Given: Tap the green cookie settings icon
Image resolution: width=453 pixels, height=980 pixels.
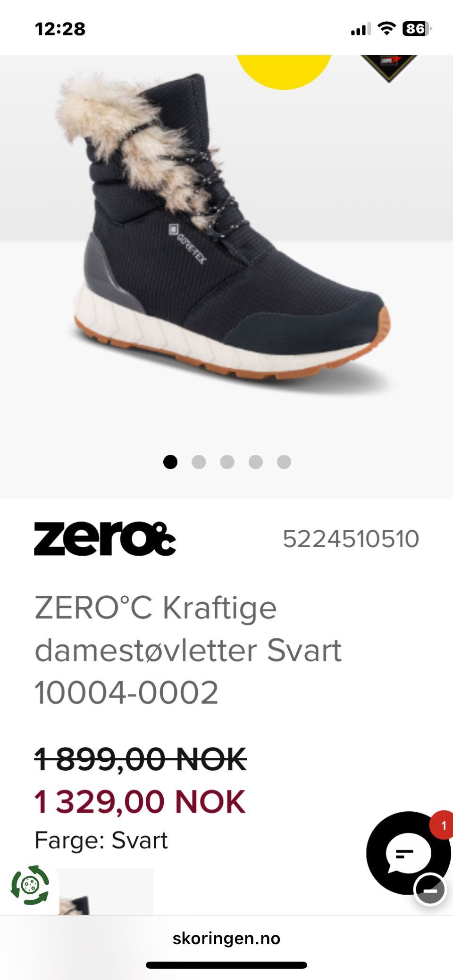Looking at the screenshot, I should (x=30, y=885).
